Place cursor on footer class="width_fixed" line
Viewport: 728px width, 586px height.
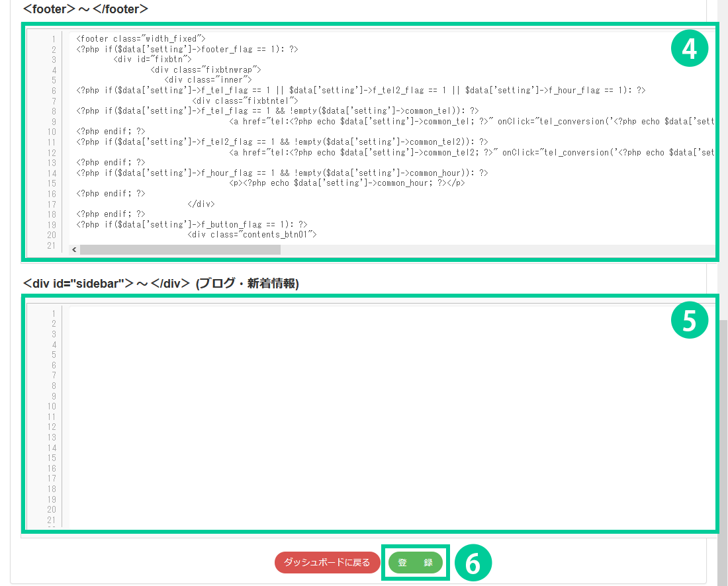[141, 39]
